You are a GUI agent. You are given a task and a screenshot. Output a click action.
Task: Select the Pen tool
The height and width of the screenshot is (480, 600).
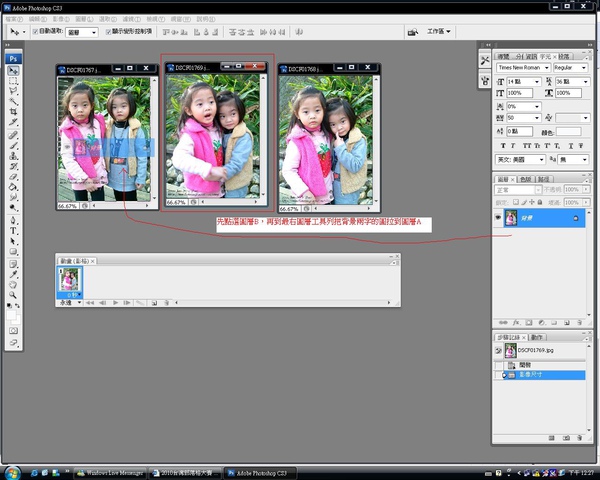[x=13, y=220]
